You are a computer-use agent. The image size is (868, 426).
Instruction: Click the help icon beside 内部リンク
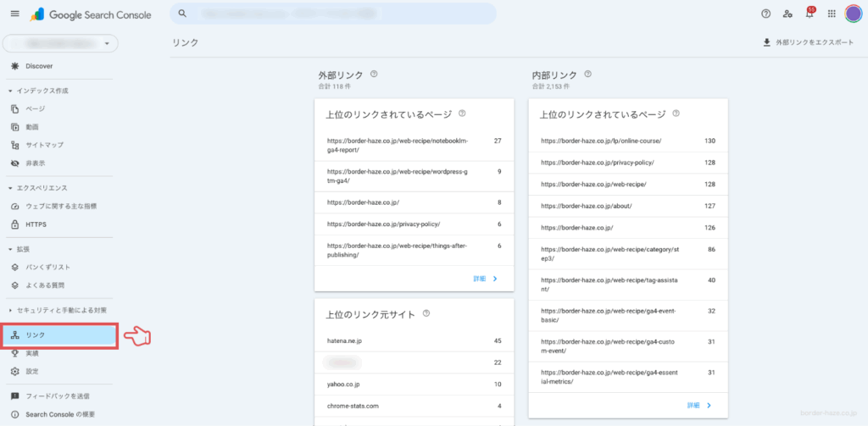click(588, 75)
